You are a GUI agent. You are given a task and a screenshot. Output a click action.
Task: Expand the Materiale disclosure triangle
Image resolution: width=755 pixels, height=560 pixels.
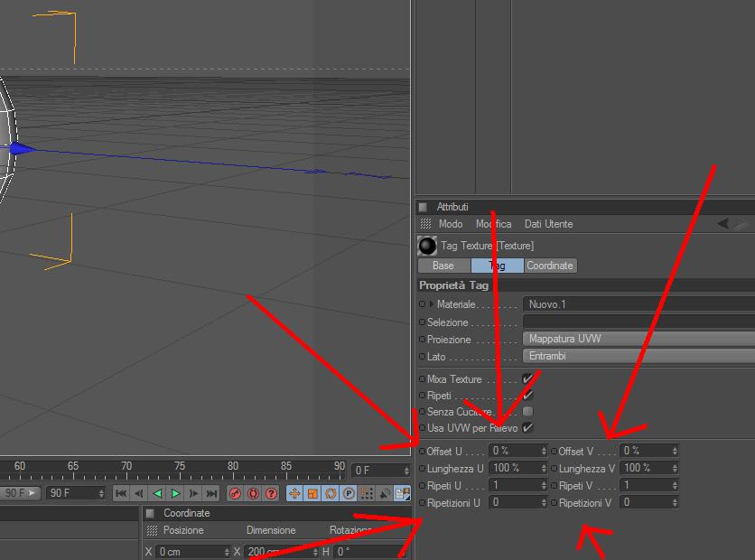[432, 304]
